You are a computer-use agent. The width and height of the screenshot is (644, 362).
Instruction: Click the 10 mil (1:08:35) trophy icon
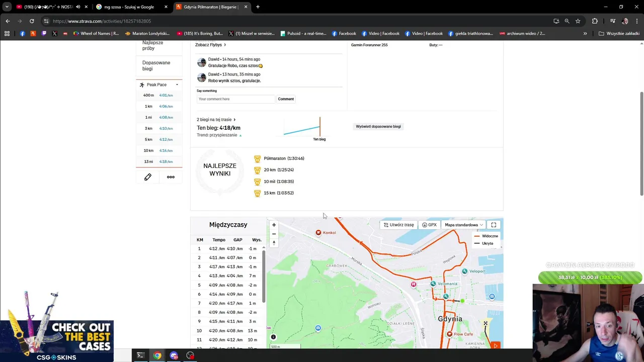point(257,182)
